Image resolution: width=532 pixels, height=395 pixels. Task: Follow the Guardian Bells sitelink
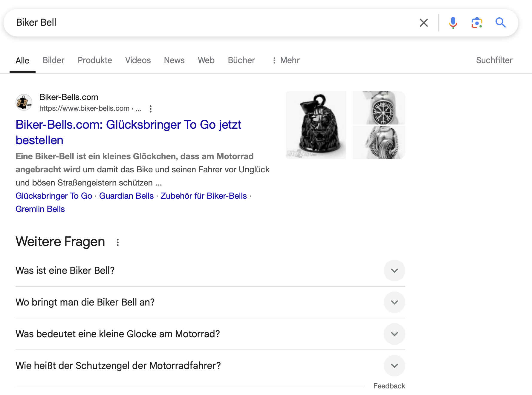point(126,196)
